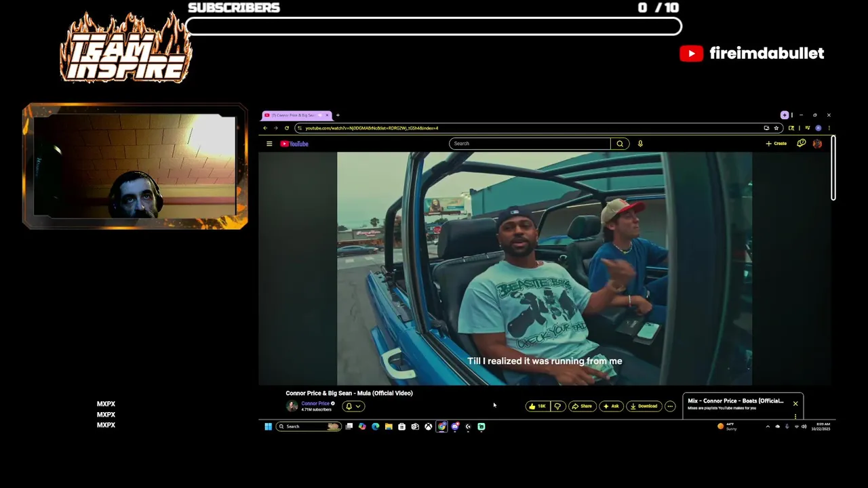This screenshot has width=868, height=488.
Task: Click the page vertical scrollbar thumb
Action: [833, 168]
